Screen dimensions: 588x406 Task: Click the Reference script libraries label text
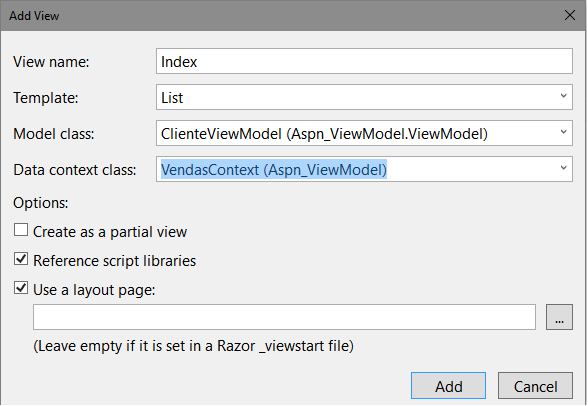pos(114,261)
